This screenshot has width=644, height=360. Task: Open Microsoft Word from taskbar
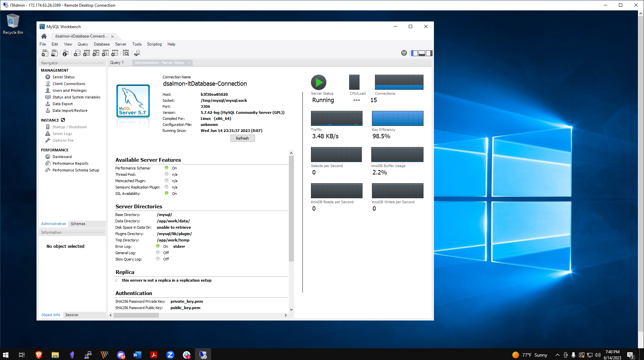[x=137, y=355]
